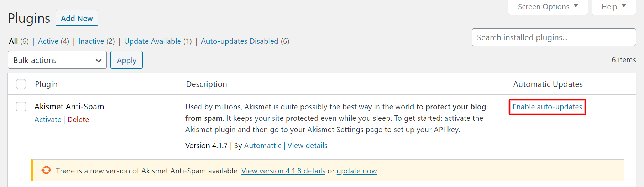The image size is (644, 187).
Task: Activate the Akismet Anti-Spam plugin
Action: [x=48, y=120]
